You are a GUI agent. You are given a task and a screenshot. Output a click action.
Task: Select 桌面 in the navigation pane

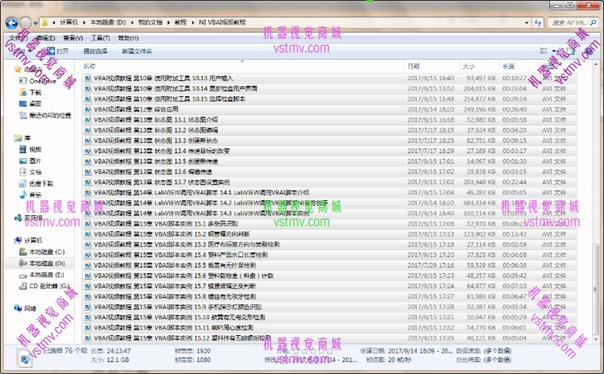point(30,104)
